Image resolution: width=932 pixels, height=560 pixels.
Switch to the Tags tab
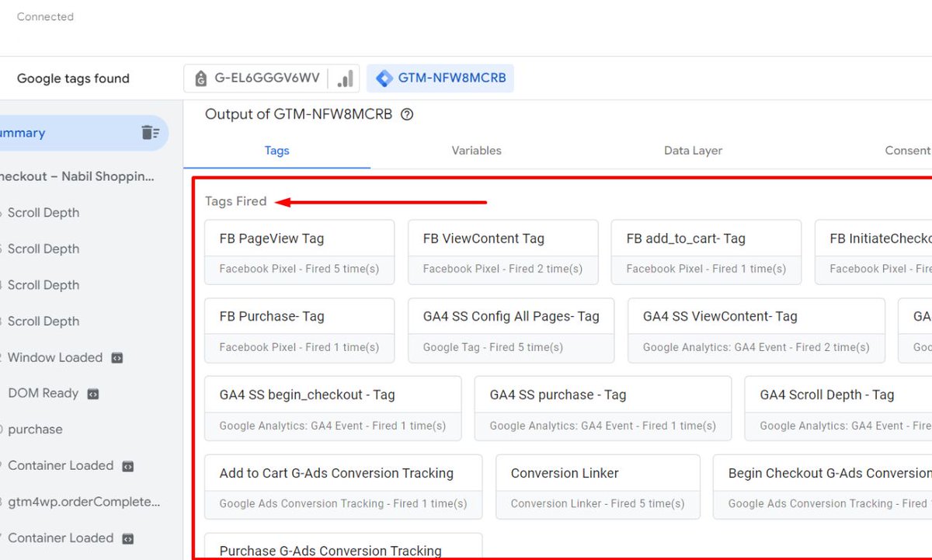click(x=276, y=151)
